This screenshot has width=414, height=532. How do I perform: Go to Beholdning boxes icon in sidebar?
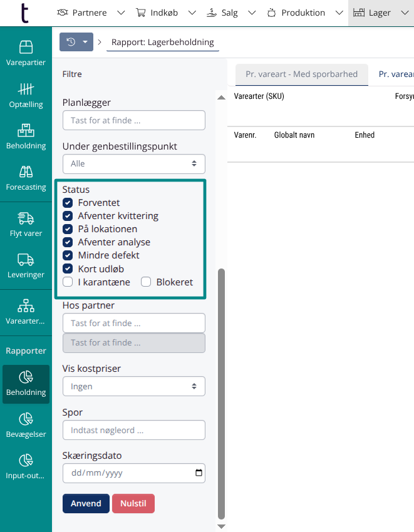click(x=26, y=136)
